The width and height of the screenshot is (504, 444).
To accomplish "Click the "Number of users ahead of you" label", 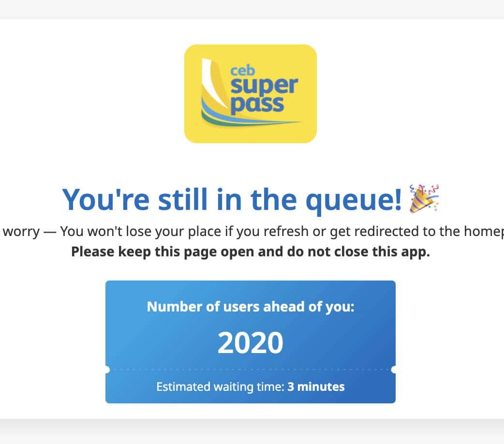I will pos(251,307).
